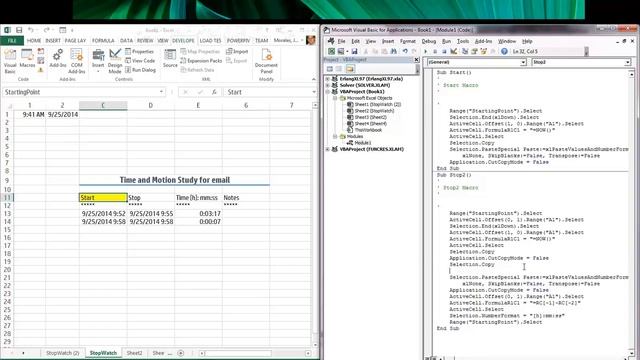
Task: Collapse the Excel ribbon with the arrow
Action: [x=313, y=79]
